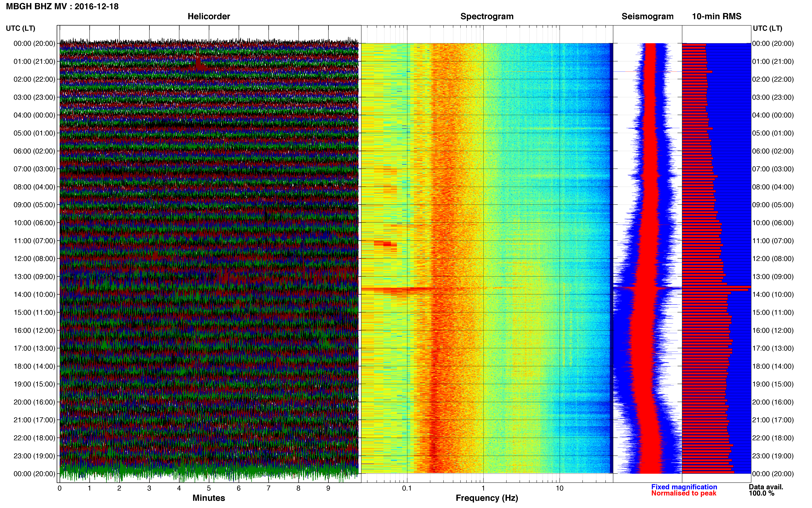
Task: Click the '3' tick on the Minutes axis
Action: pos(149,488)
